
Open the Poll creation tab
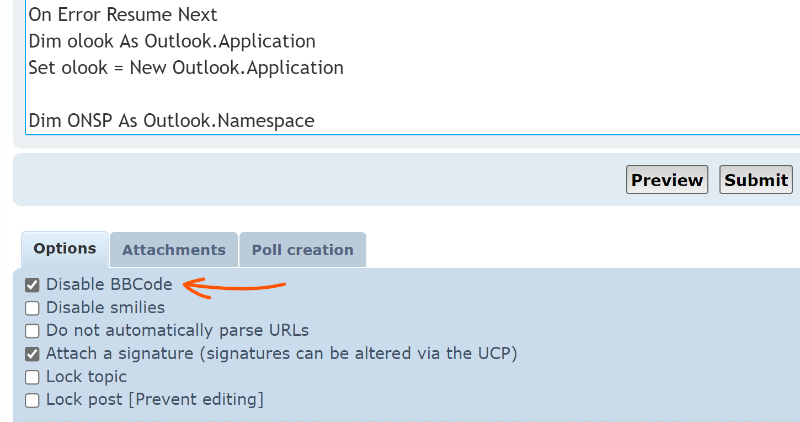[x=302, y=250]
